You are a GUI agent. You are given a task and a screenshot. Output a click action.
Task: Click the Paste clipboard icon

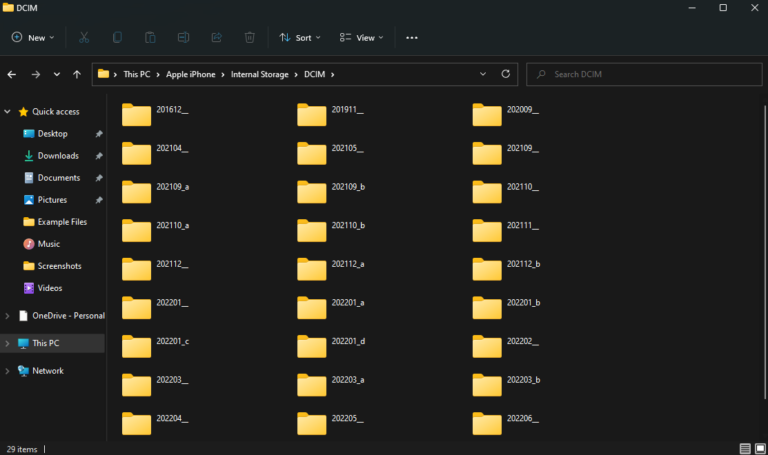pos(150,37)
